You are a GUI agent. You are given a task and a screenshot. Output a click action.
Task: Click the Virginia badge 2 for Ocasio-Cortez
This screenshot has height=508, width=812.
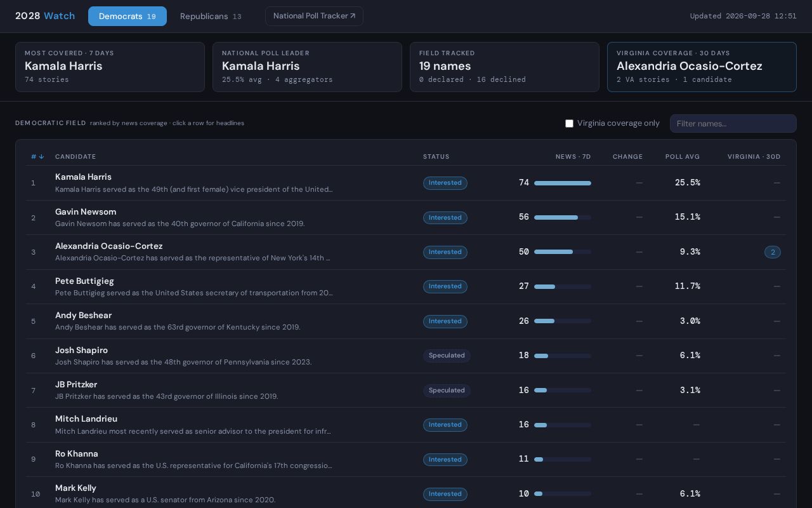click(772, 252)
